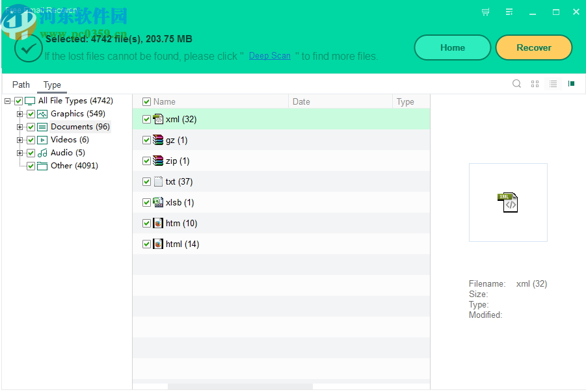Uncheck the xml (32) file group
Image resolution: width=586 pixels, height=392 pixels.
click(x=146, y=119)
